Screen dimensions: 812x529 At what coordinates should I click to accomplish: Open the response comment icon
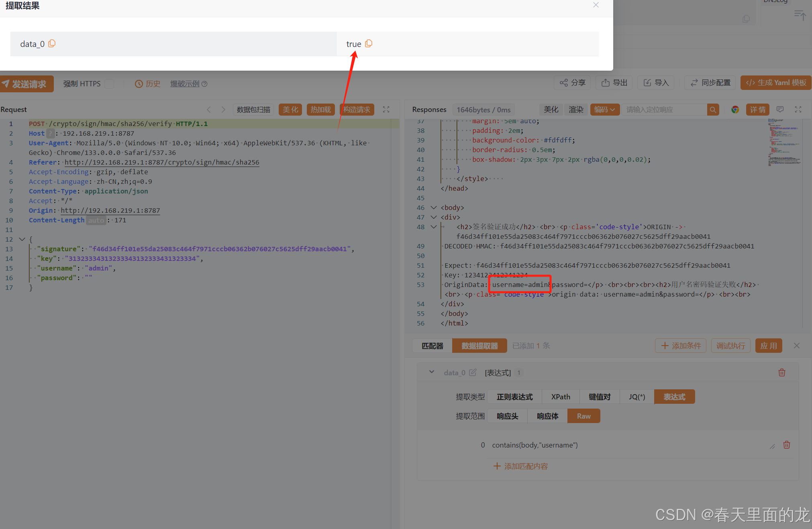pyautogui.click(x=780, y=110)
